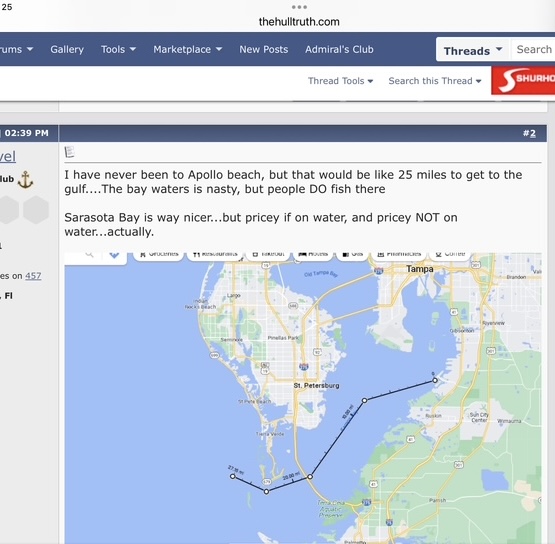Click the map Gas filter chip
The image size is (555, 544).
[x=353, y=255]
